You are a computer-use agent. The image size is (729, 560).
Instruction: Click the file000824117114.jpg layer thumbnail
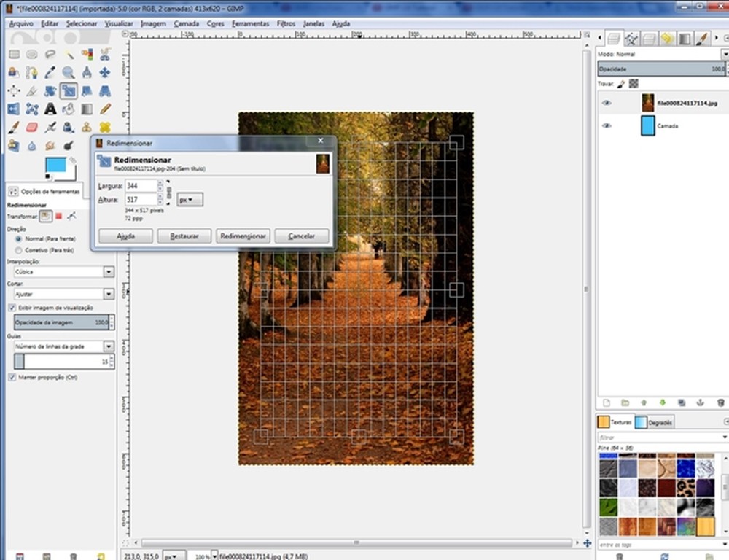[648, 103]
